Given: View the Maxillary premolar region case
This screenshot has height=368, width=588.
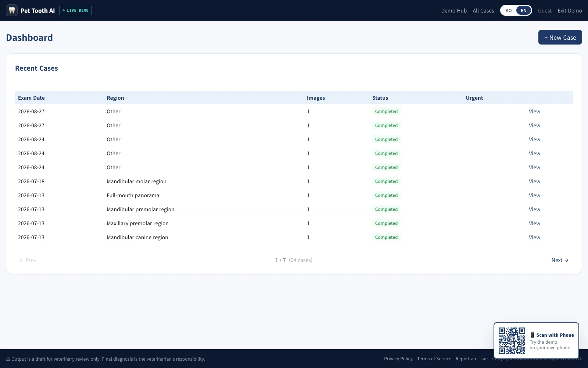Looking at the screenshot, I should coord(534,223).
